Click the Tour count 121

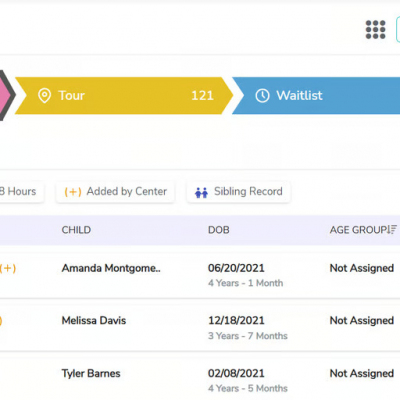click(202, 96)
